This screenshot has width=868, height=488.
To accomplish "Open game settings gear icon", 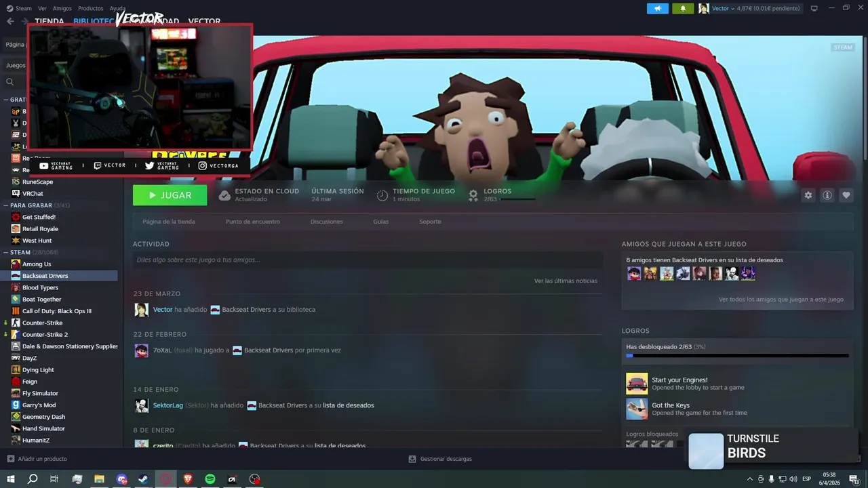I will point(808,195).
